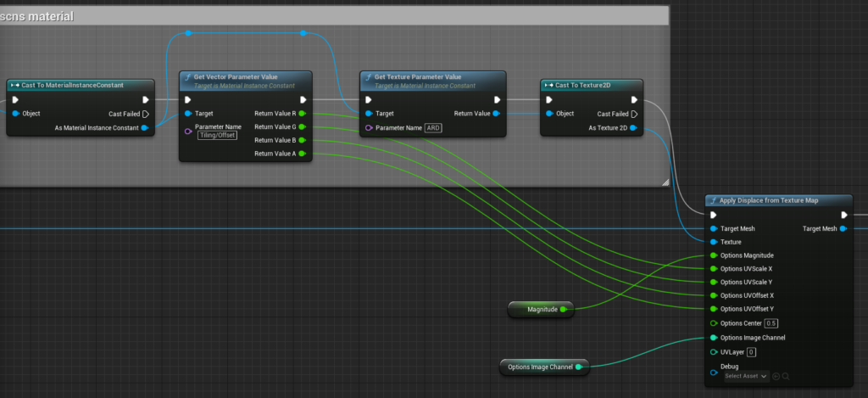Select the Apply Displace from Texture Map title

pos(769,200)
